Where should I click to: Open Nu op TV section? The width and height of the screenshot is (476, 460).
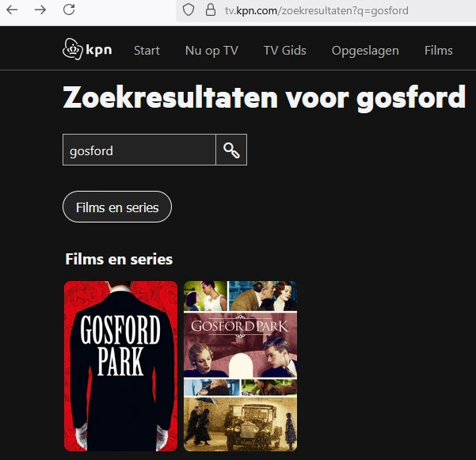click(211, 51)
